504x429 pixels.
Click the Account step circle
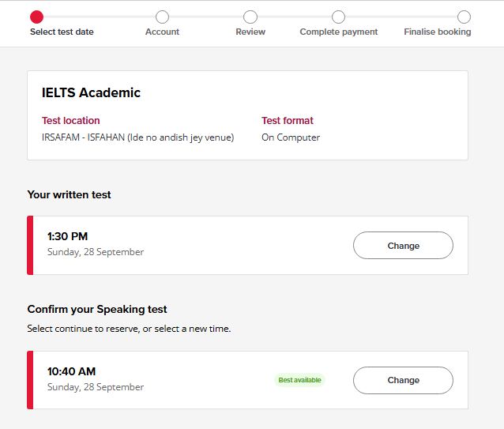click(162, 17)
